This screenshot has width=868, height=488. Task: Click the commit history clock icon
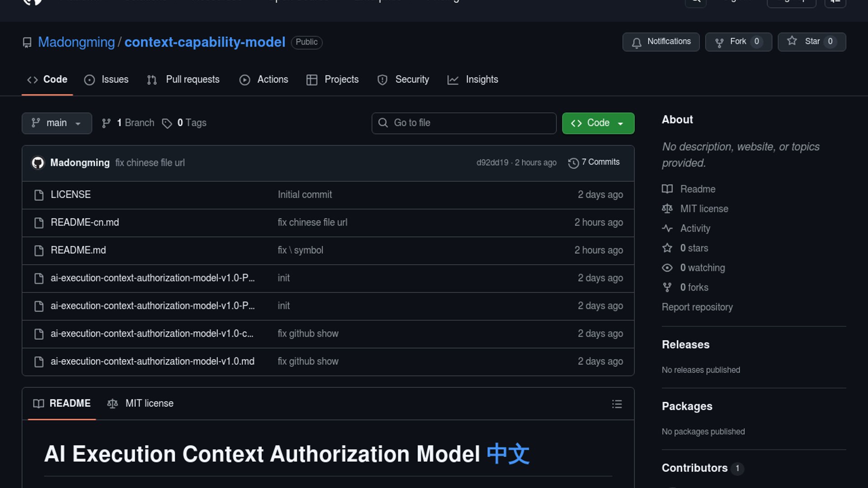(x=573, y=163)
